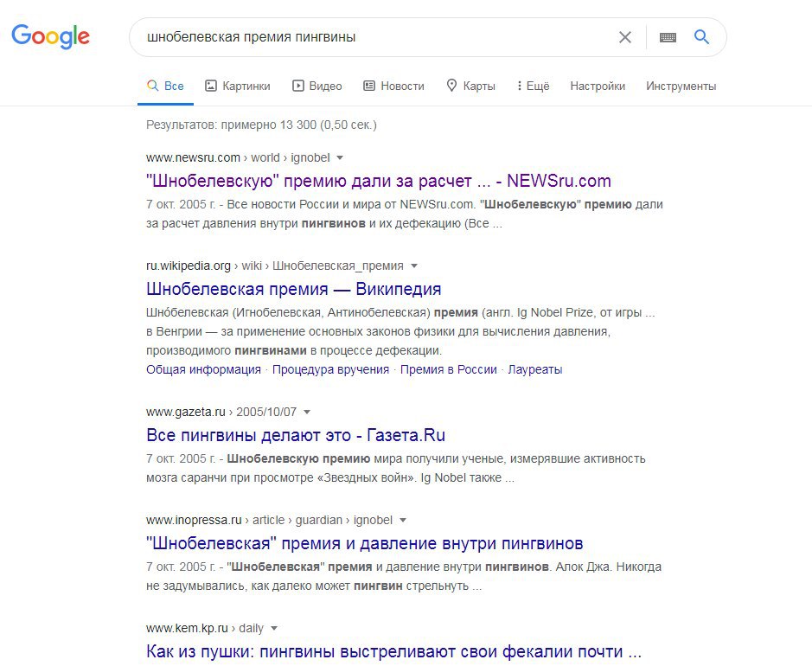The image size is (812, 666).
Task: Switch to the Карты tab
Action: [470, 86]
